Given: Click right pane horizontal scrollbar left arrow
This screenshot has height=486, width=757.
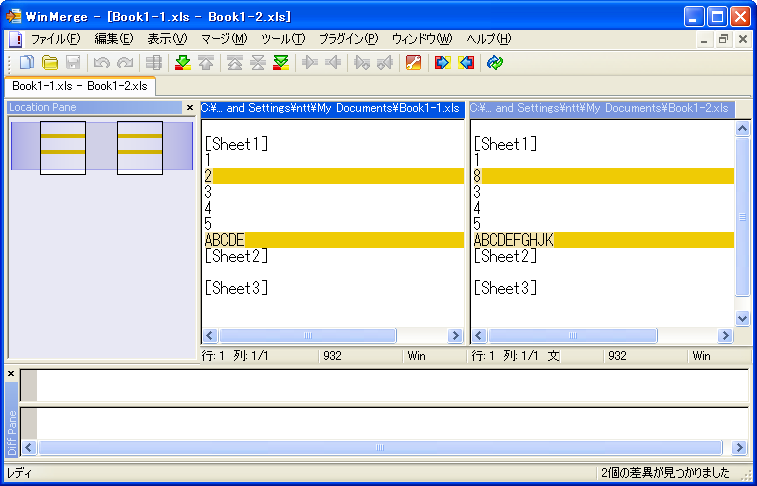Looking at the screenshot, I should pos(479,336).
